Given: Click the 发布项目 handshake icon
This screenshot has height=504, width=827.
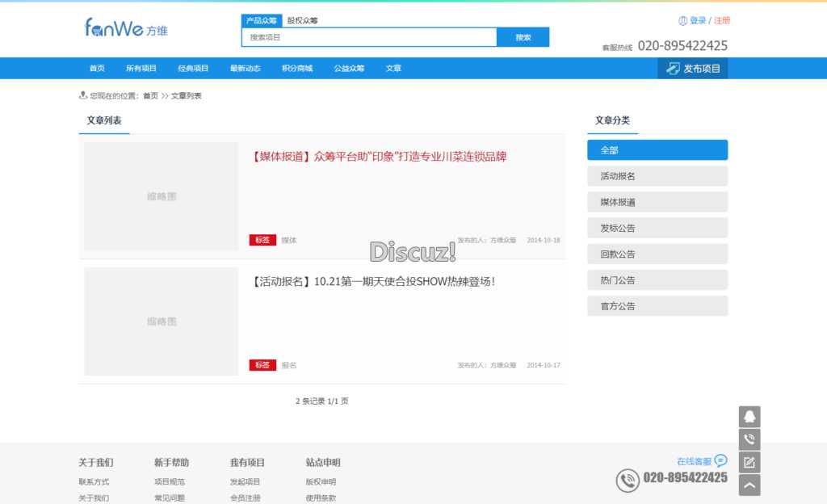Looking at the screenshot, I should click(x=673, y=69).
